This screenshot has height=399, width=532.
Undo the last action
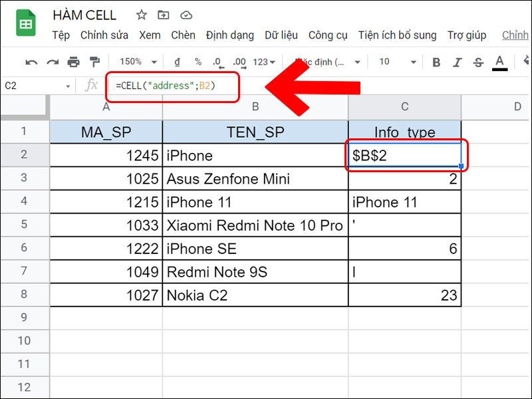[x=31, y=61]
